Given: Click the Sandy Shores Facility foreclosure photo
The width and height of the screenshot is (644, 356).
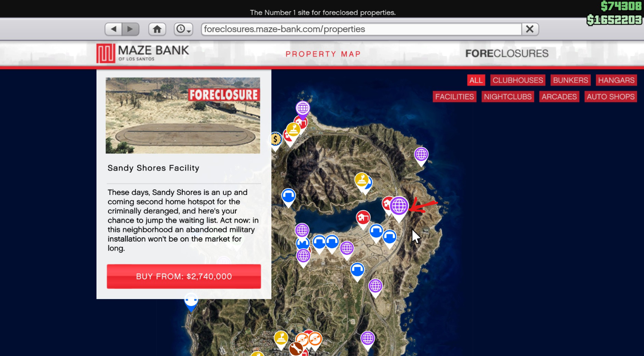Looking at the screenshot, I should (x=183, y=115).
